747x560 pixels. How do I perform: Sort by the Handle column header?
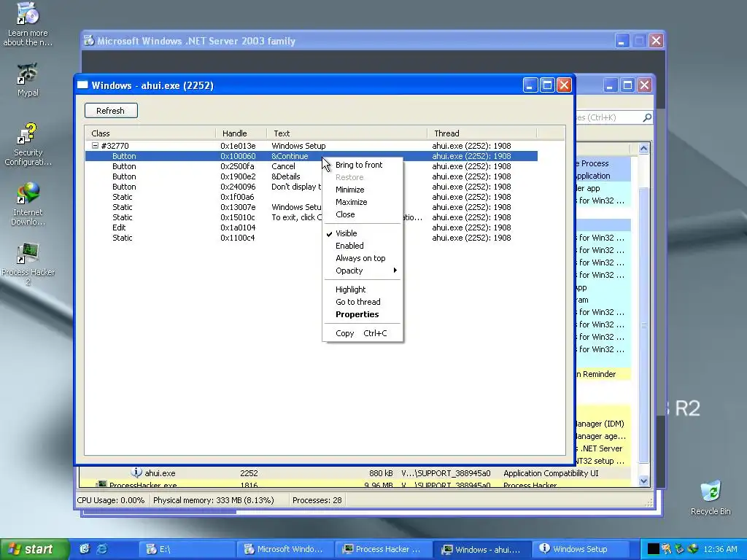pos(241,133)
